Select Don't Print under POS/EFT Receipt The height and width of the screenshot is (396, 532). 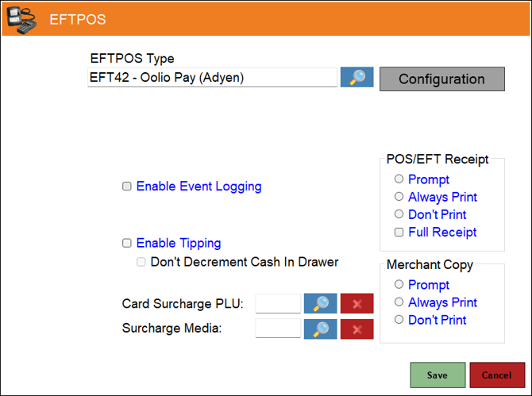coord(399,214)
